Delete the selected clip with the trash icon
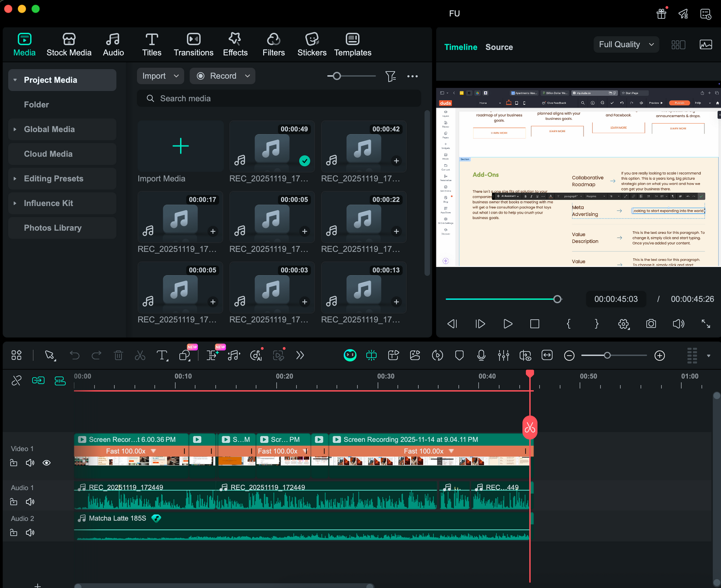The image size is (721, 588). click(118, 355)
